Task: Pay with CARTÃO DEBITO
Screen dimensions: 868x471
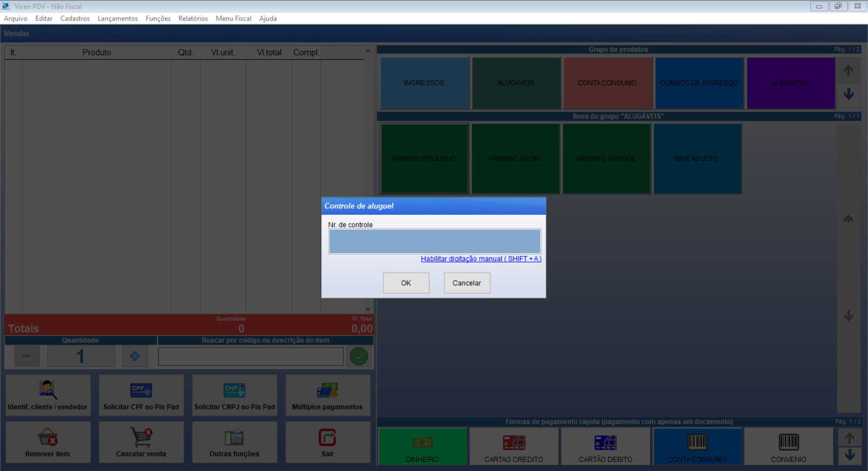Action: tap(606, 446)
